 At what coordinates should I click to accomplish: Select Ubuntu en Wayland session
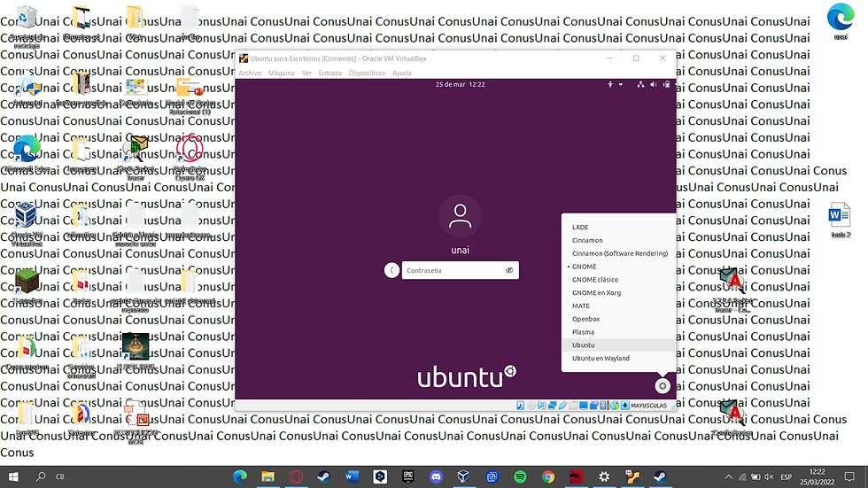pos(618,358)
